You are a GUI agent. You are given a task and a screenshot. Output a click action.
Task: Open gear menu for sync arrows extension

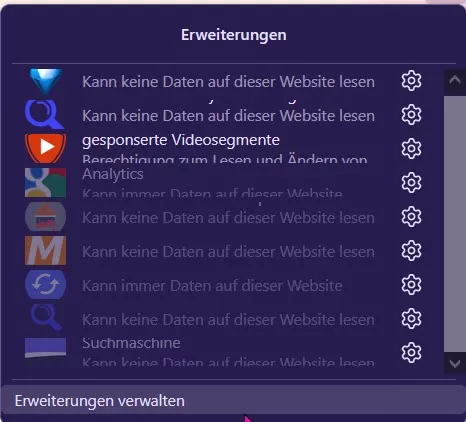411,285
